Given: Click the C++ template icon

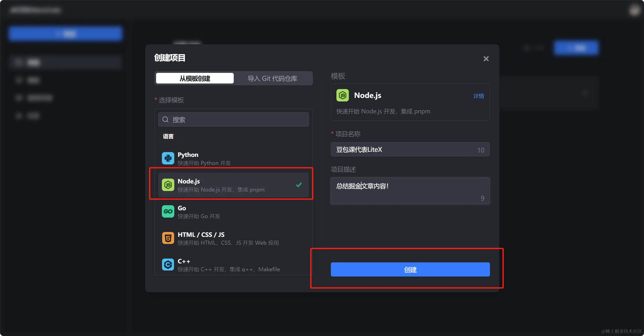Looking at the screenshot, I should tap(168, 265).
